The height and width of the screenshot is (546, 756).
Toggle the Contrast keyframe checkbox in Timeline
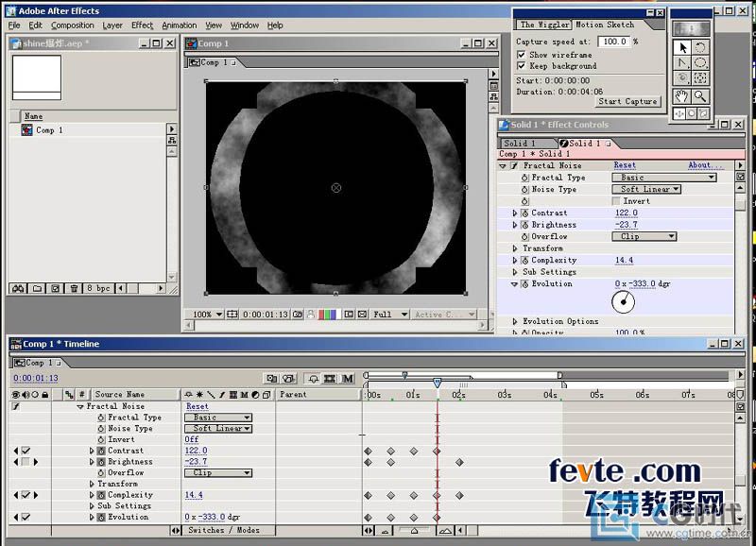click(26, 452)
